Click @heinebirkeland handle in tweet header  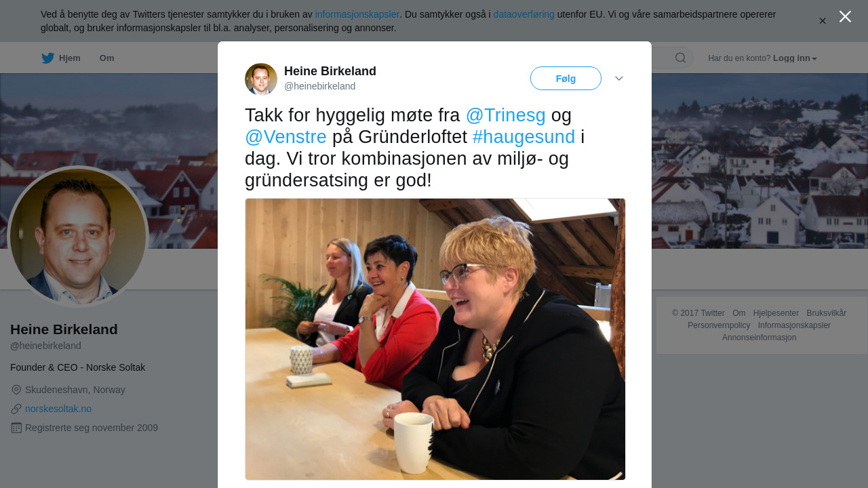[x=319, y=86]
